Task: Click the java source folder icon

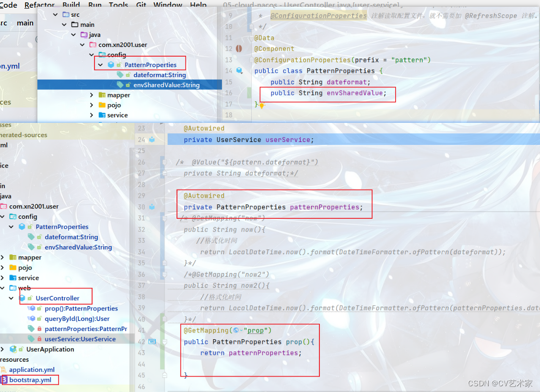Action: [x=84, y=35]
